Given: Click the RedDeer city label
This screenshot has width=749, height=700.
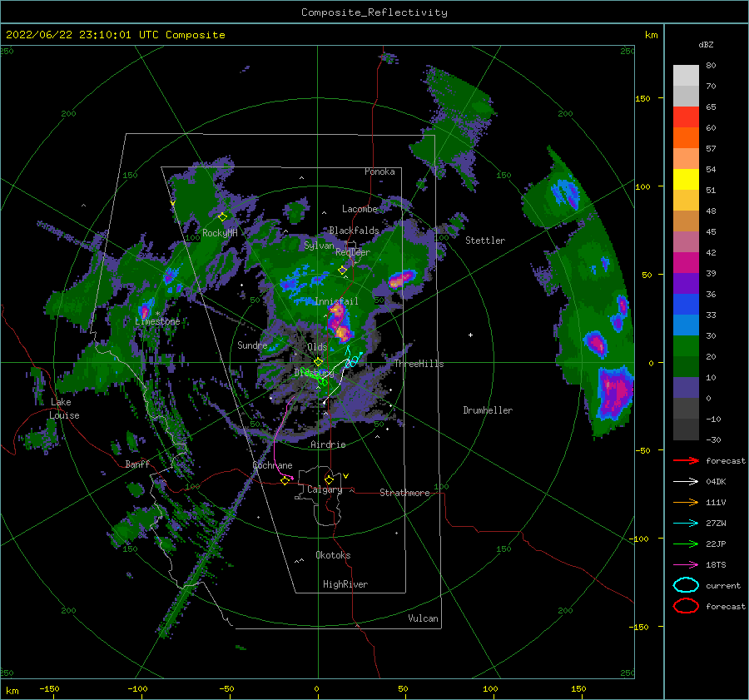Looking at the screenshot, I should tap(353, 252).
